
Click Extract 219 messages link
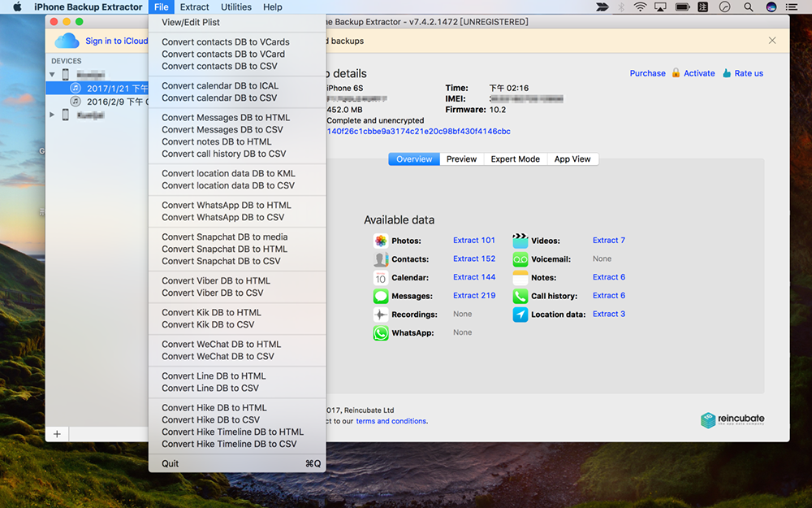474,296
